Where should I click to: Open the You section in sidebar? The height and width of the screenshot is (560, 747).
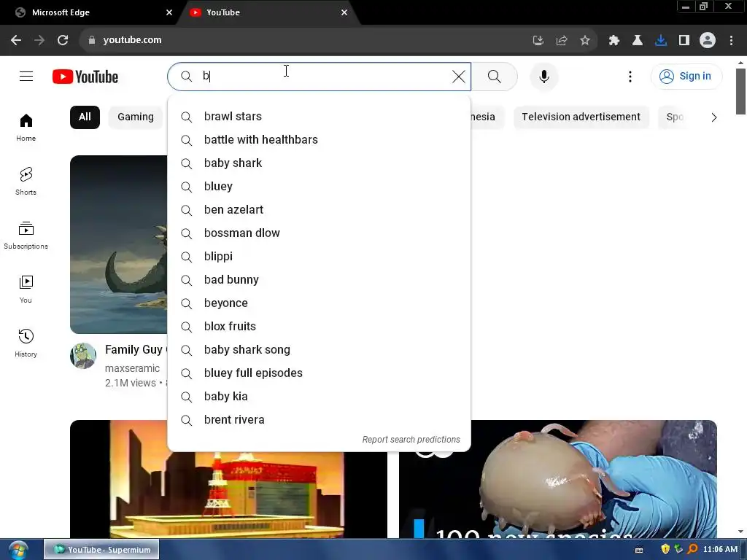click(x=26, y=289)
